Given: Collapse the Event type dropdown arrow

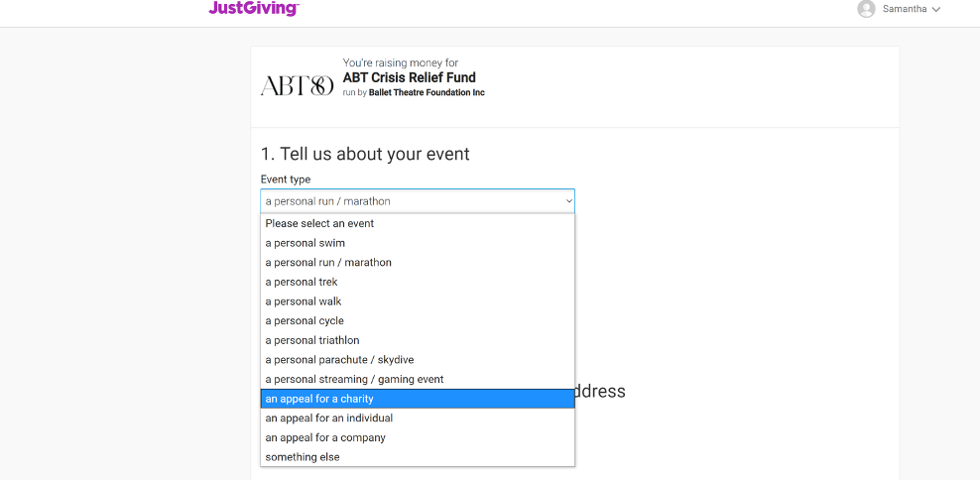Looking at the screenshot, I should (x=568, y=201).
